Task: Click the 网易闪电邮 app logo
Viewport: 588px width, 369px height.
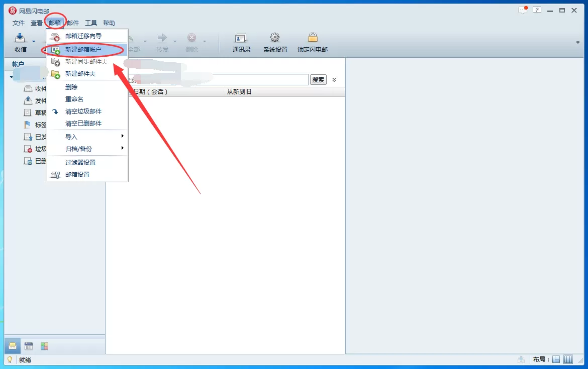Action: point(13,11)
